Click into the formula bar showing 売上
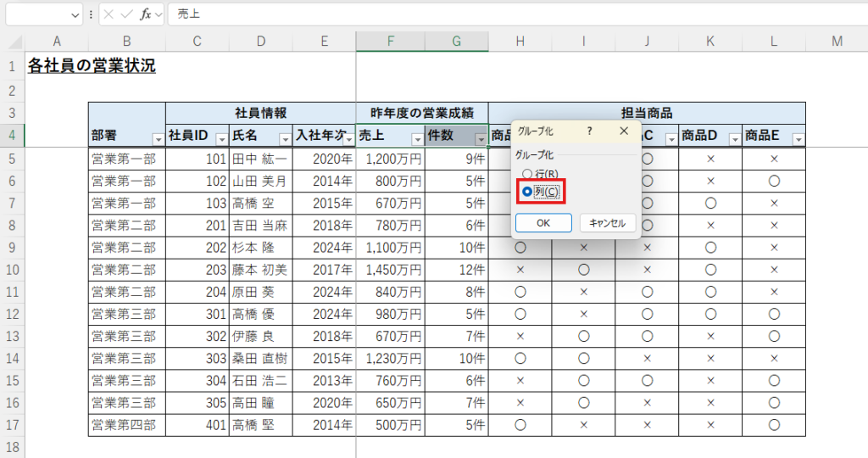 click(x=509, y=14)
